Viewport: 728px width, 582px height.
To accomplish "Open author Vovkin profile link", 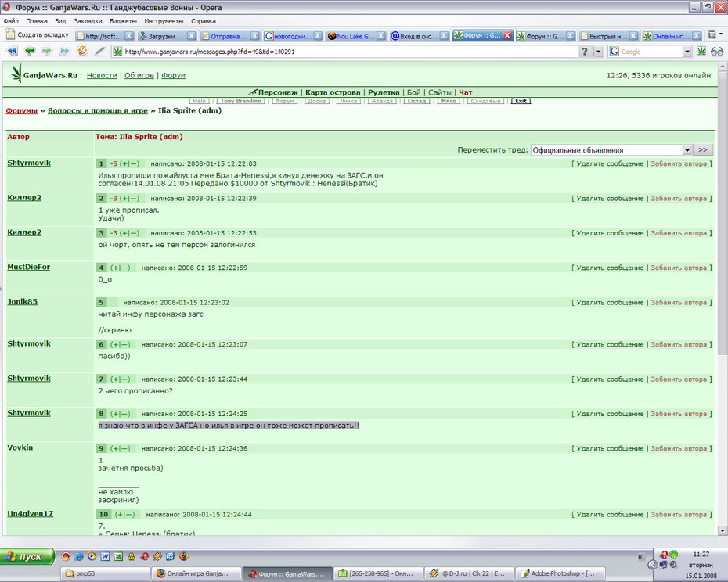I will coord(20,447).
